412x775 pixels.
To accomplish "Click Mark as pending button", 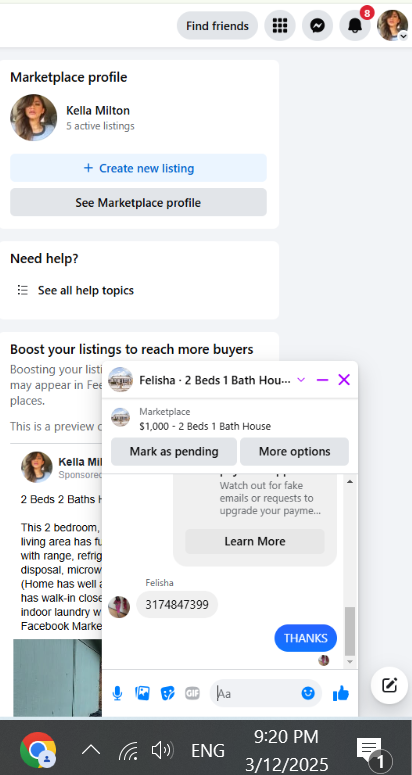I will tap(174, 451).
